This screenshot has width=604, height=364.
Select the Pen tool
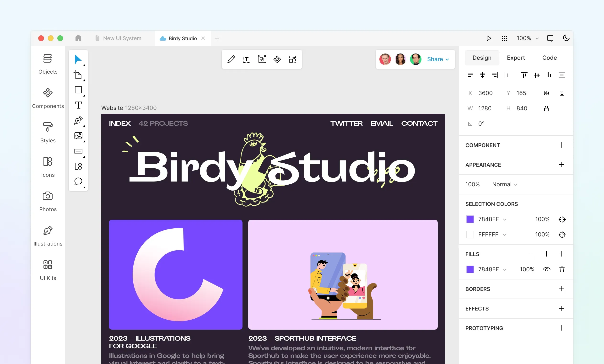[x=78, y=121]
